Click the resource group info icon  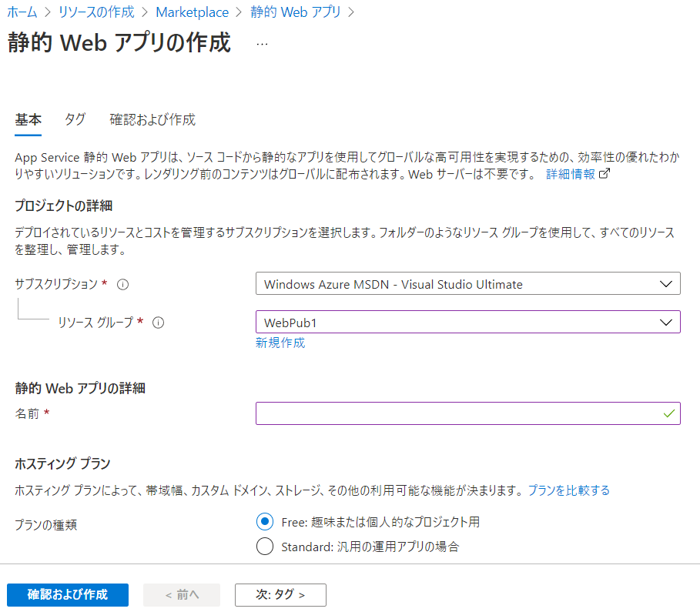(158, 323)
